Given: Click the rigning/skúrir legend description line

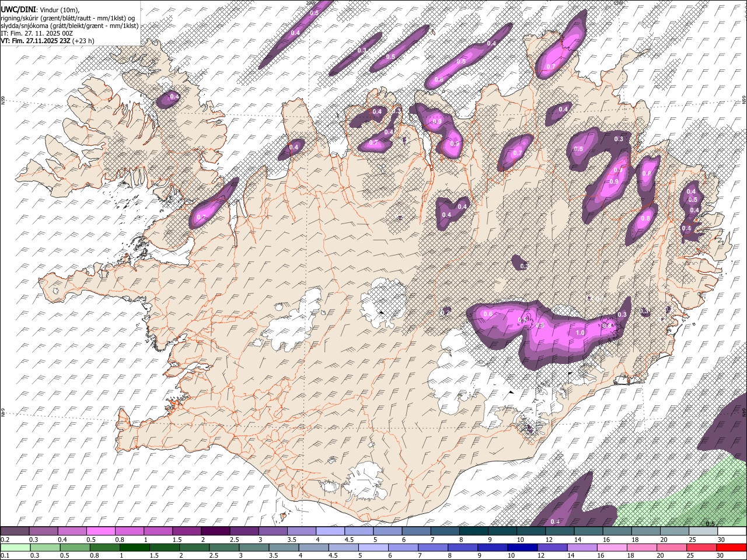Looking at the screenshot, I should (68, 18).
